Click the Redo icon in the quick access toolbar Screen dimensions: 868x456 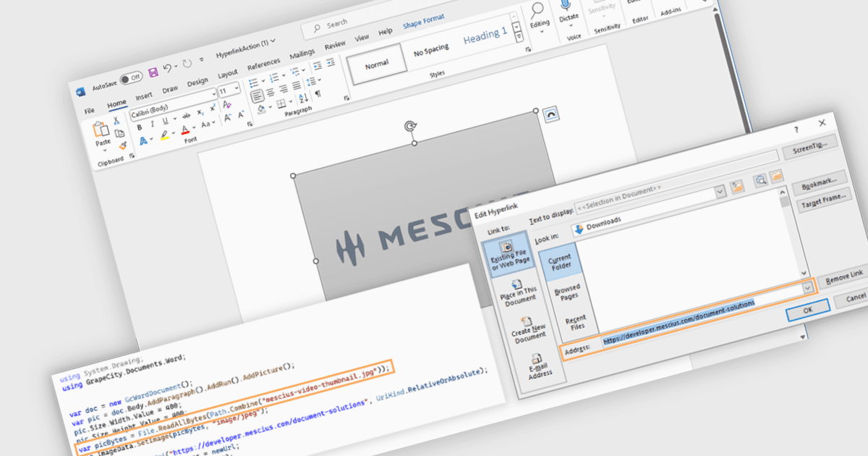187,63
